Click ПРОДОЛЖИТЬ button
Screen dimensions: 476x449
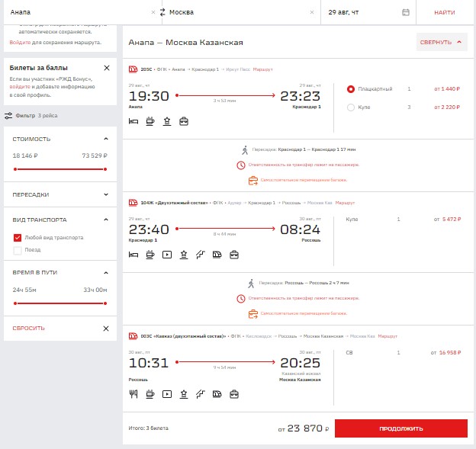(401, 428)
